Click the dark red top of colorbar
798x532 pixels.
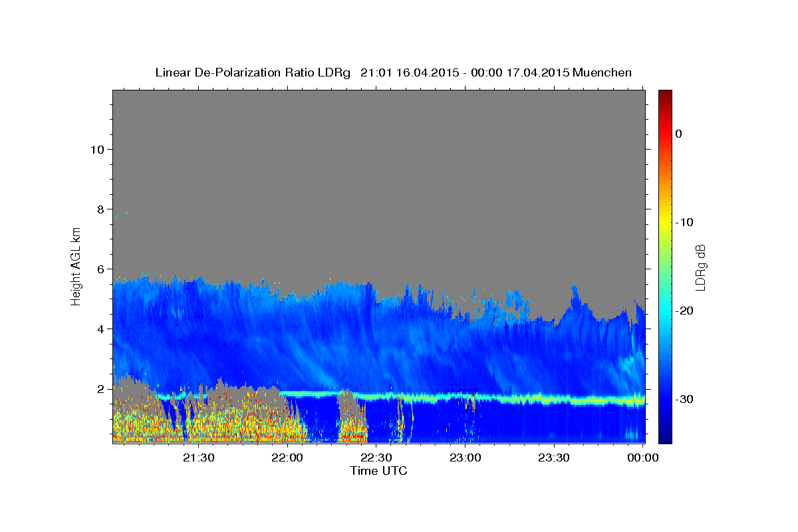pos(665,96)
